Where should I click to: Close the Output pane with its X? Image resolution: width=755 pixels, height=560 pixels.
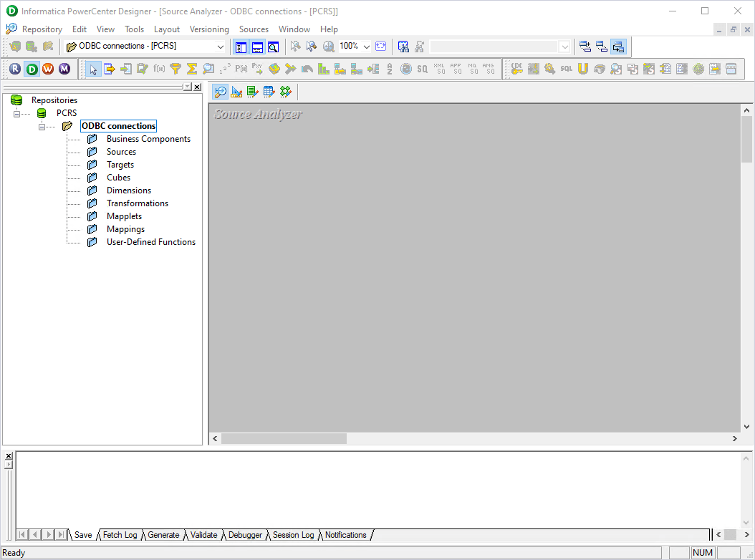pyautogui.click(x=9, y=455)
